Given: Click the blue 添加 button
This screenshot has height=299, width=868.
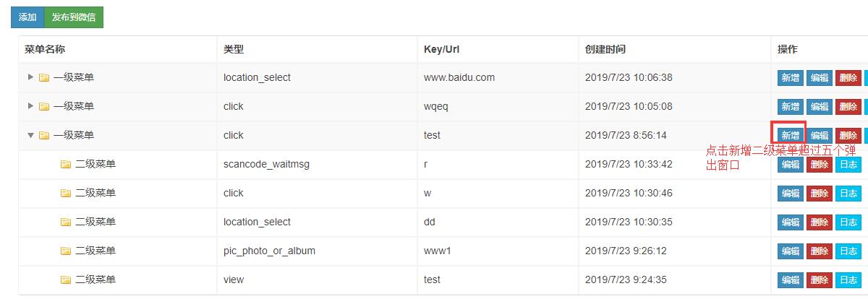Looking at the screenshot, I should (27, 17).
